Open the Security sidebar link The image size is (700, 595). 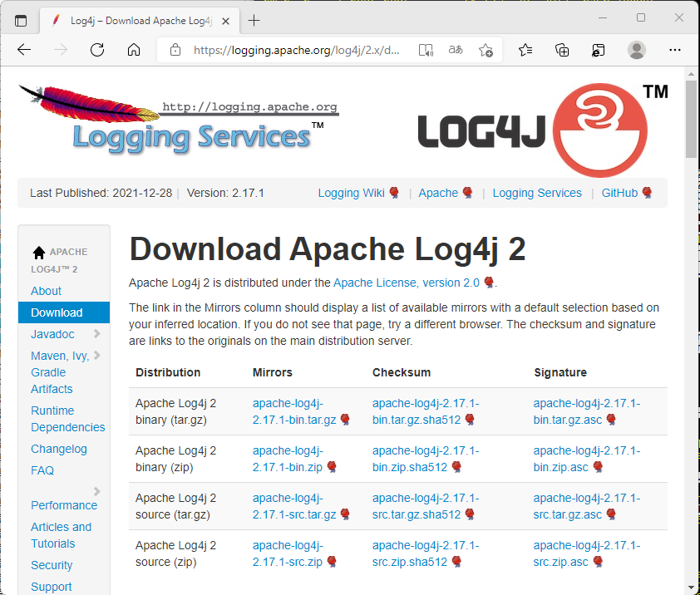click(52, 565)
